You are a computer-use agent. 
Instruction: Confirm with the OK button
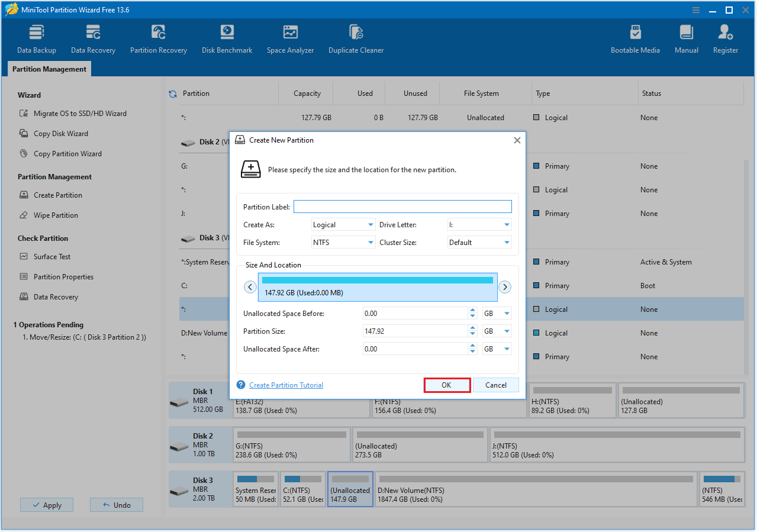coord(447,385)
